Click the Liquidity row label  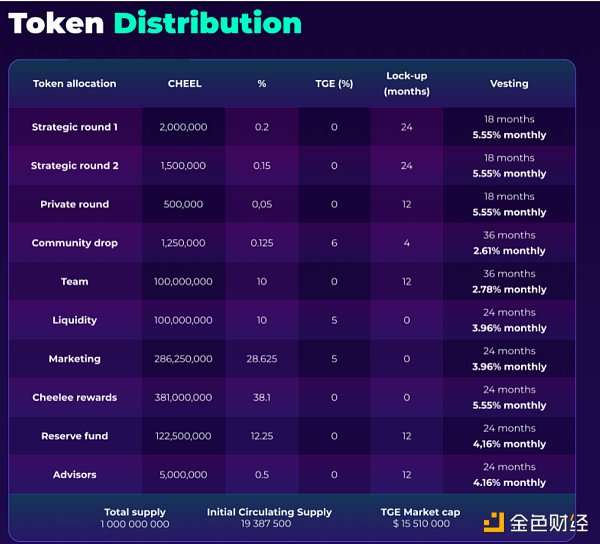74,320
